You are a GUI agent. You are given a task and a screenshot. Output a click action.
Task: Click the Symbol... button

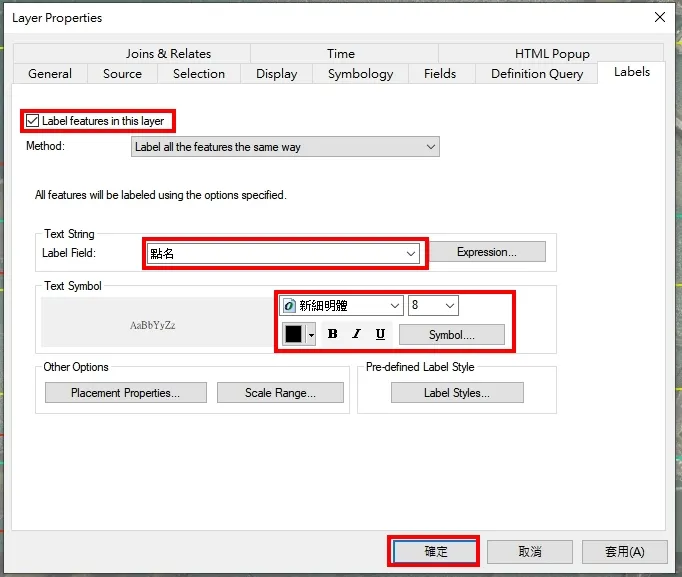click(452, 335)
